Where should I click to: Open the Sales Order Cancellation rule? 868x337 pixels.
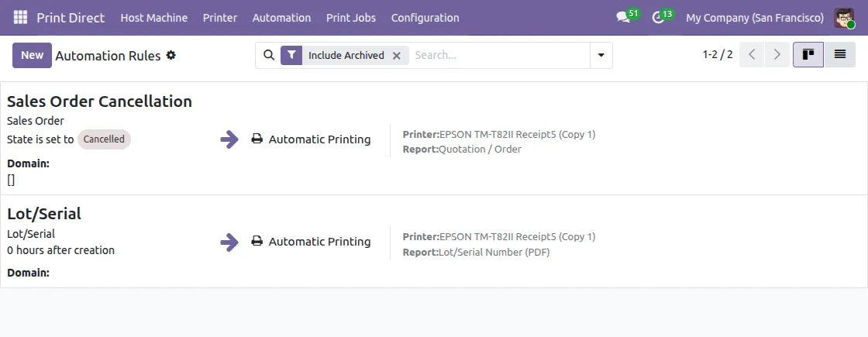click(99, 101)
